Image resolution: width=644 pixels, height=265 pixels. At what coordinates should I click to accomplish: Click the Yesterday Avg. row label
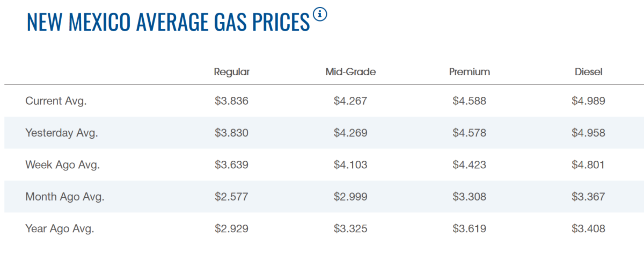click(61, 133)
